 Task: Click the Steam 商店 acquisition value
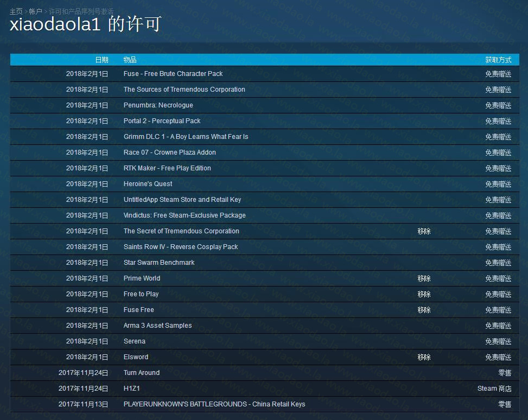494,389
